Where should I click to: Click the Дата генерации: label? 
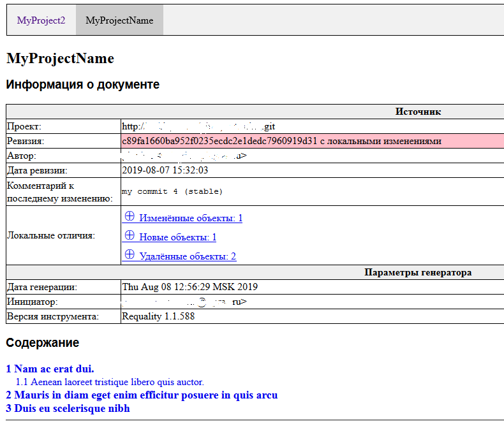[42, 287]
